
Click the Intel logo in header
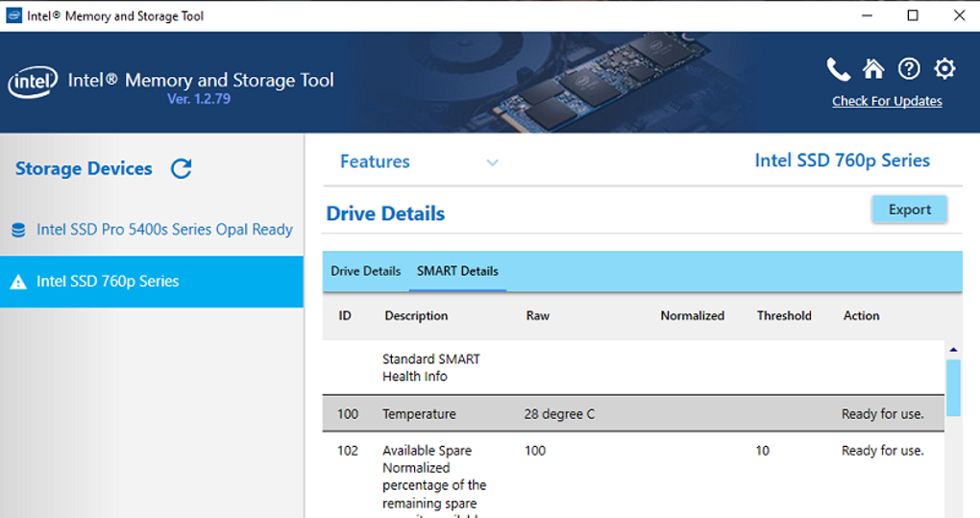pyautogui.click(x=33, y=84)
